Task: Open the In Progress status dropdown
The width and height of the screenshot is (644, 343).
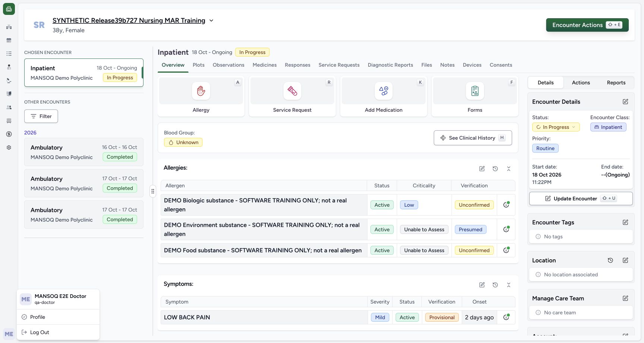Action: tap(556, 127)
